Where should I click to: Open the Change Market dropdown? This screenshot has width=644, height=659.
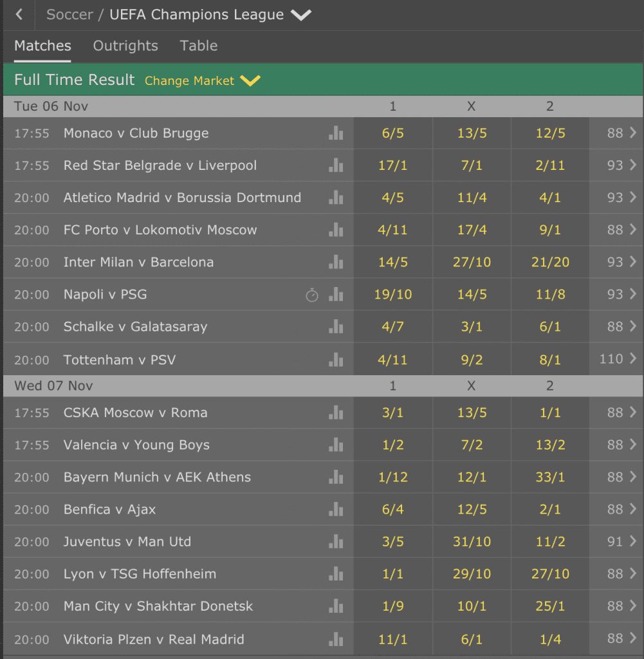pos(203,80)
